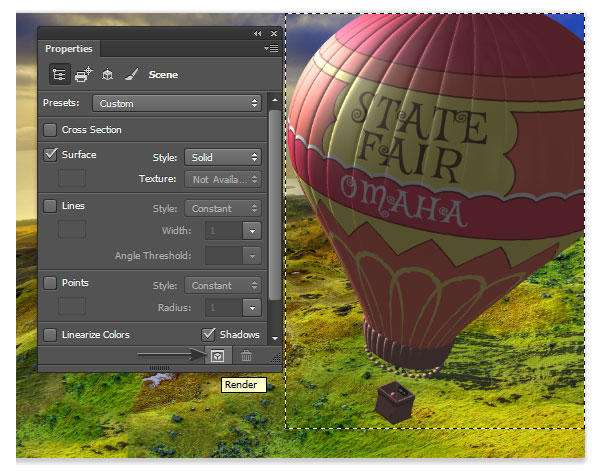Click the Width label
Screen dimensions: 600x471
click(176, 230)
